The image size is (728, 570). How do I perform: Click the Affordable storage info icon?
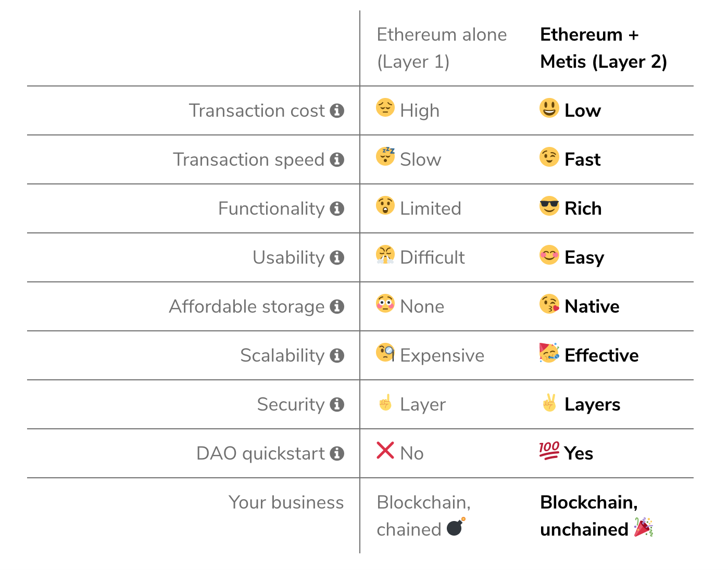click(337, 306)
